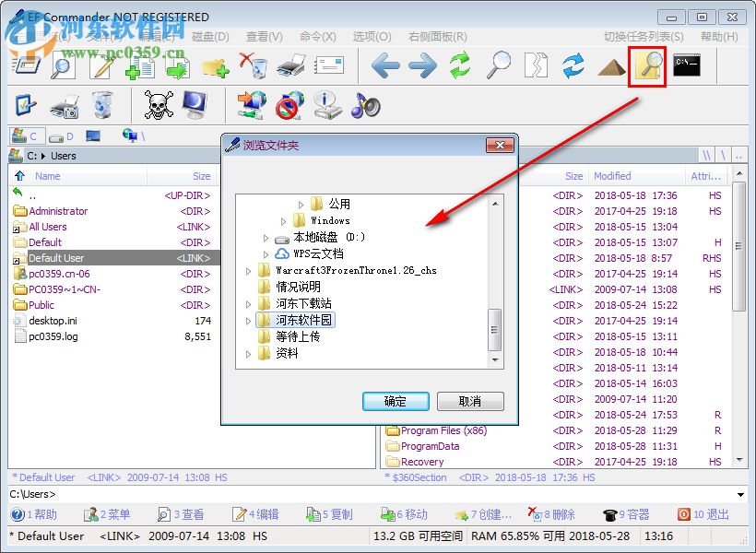
Task: Select the 河东软件园 folder in the dialog
Action: point(306,321)
